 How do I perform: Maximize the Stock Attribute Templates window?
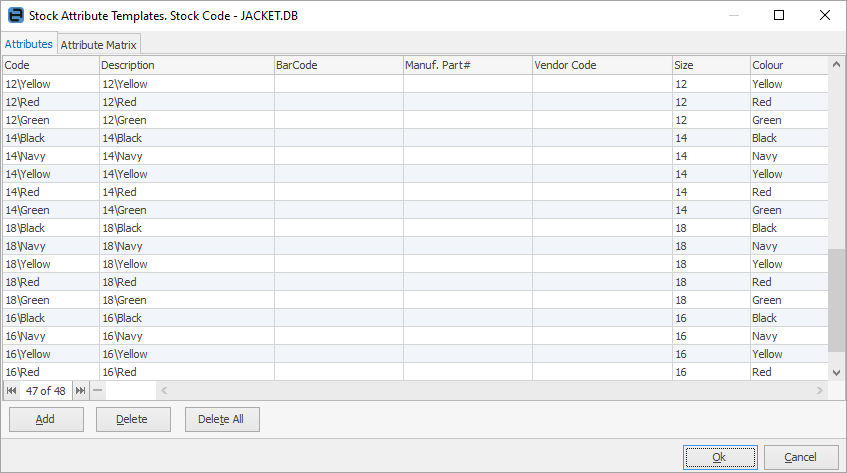tap(779, 15)
